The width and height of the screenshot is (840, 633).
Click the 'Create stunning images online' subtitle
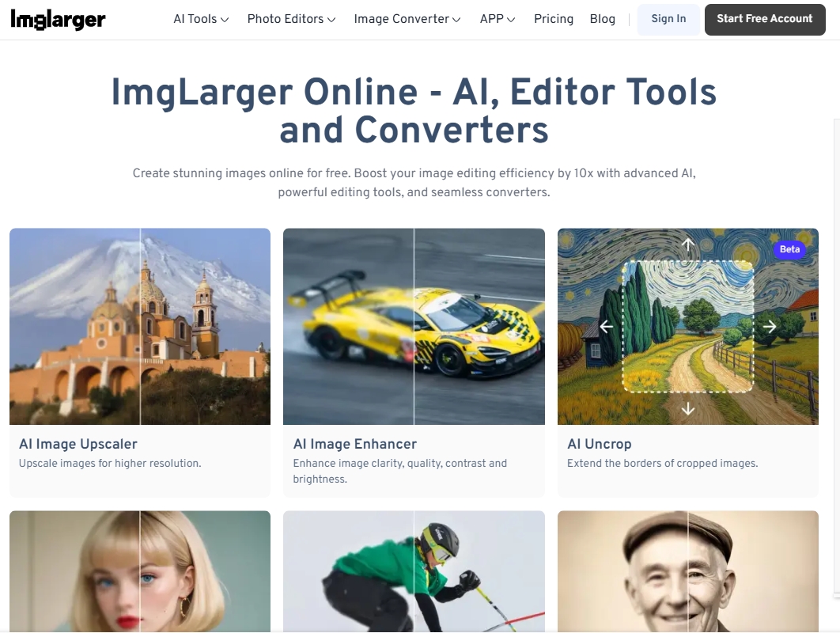point(414,182)
